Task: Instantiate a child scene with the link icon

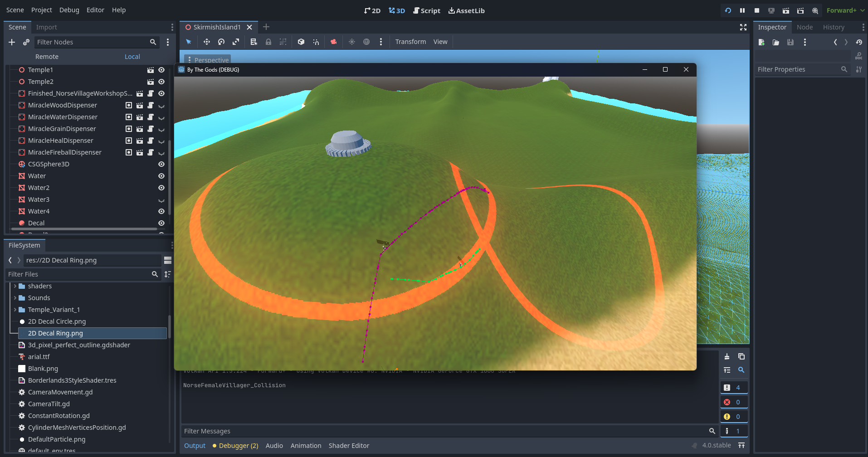Action: (x=26, y=42)
